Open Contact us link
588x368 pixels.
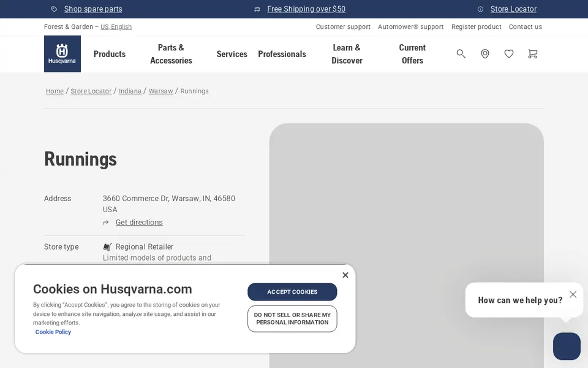click(x=526, y=26)
